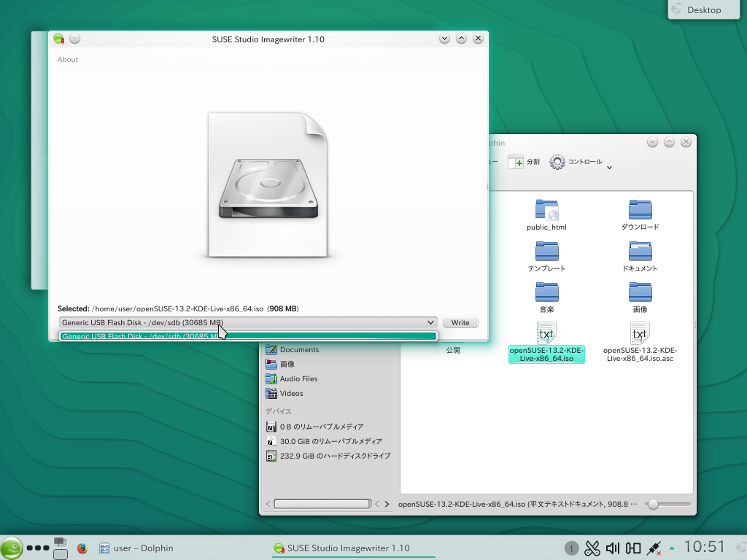Select the openSUSE iso.asc file icon
The image size is (747, 560).
click(x=640, y=333)
